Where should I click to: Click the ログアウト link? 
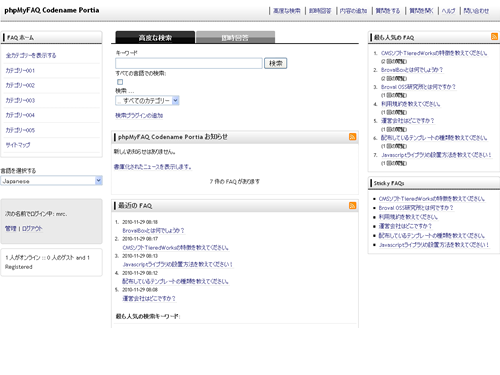click(32, 228)
